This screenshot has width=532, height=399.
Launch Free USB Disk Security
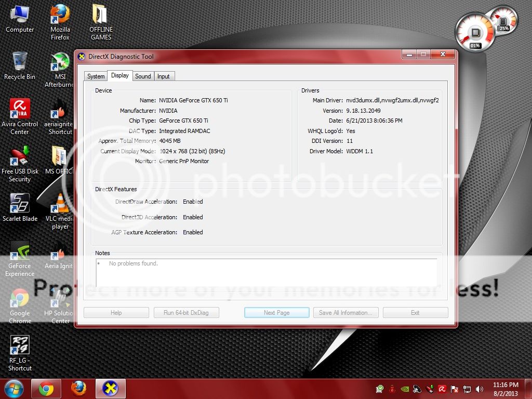coord(20,164)
